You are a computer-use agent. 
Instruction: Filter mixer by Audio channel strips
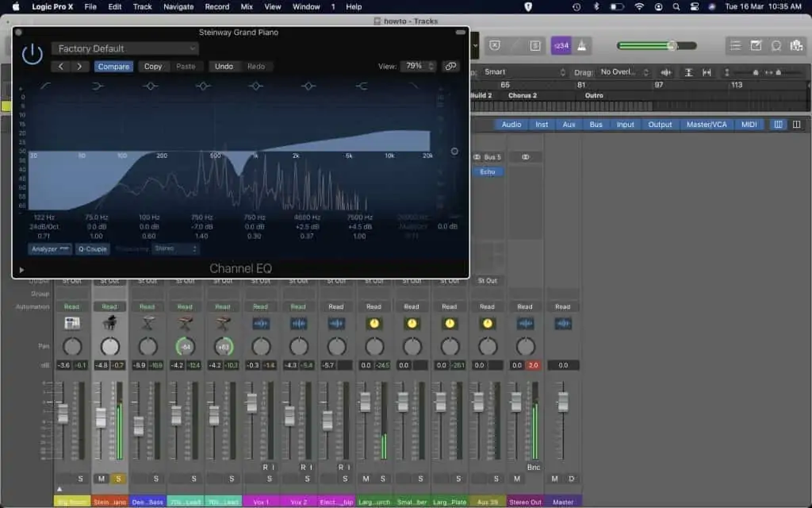pyautogui.click(x=511, y=125)
